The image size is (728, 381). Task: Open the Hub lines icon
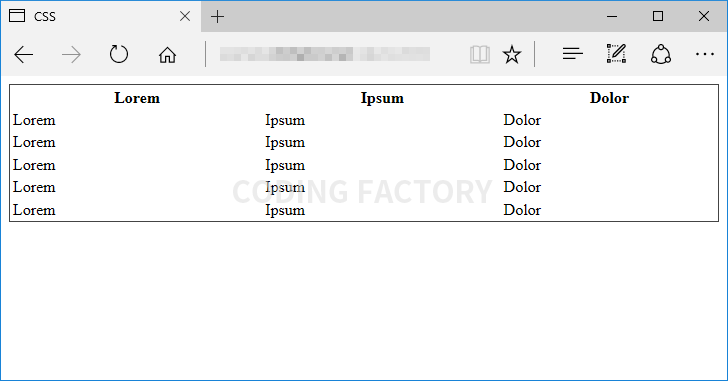coord(572,54)
